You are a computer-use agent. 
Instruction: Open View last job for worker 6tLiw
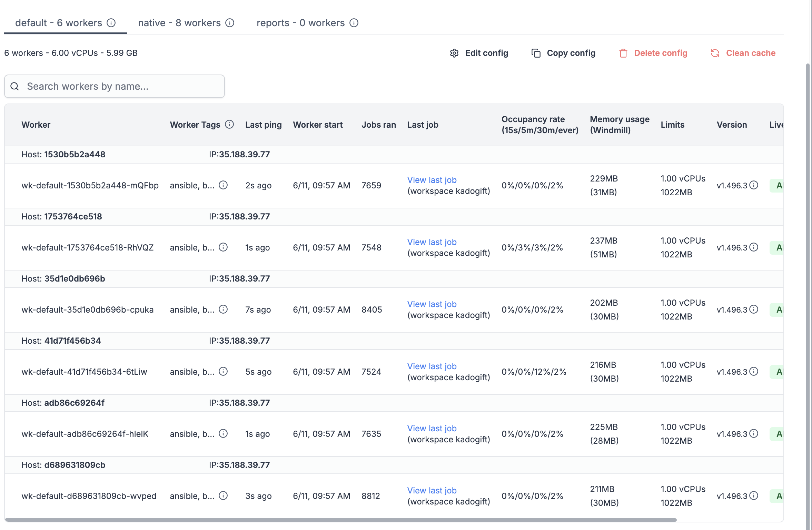(432, 366)
